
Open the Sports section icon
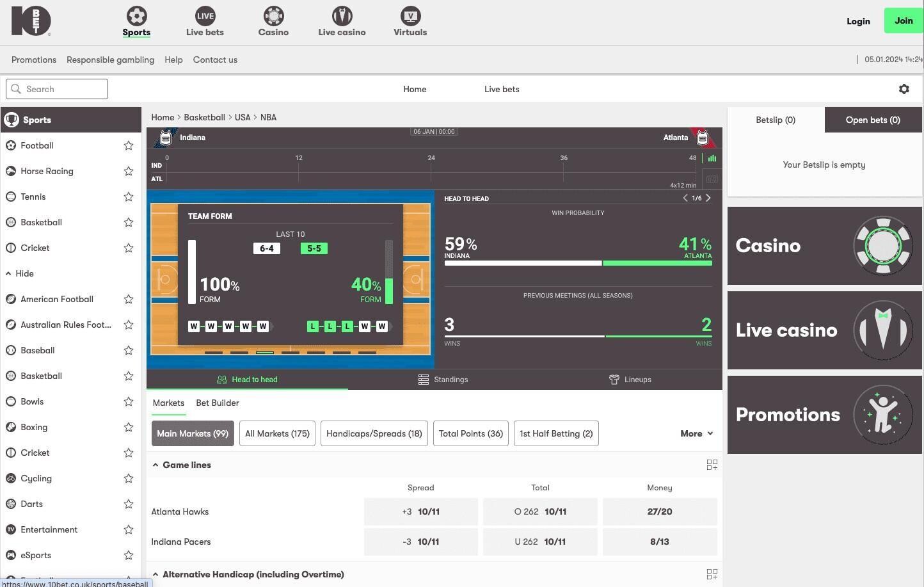[136, 15]
